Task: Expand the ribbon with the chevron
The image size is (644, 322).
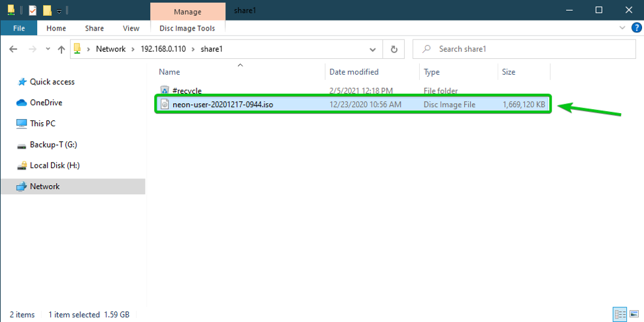Action: pos(622,28)
